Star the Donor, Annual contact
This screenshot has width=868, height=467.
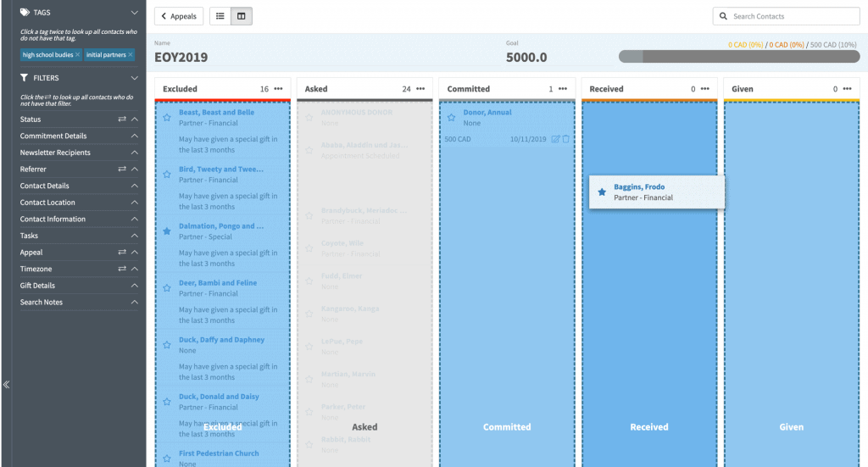(451, 117)
